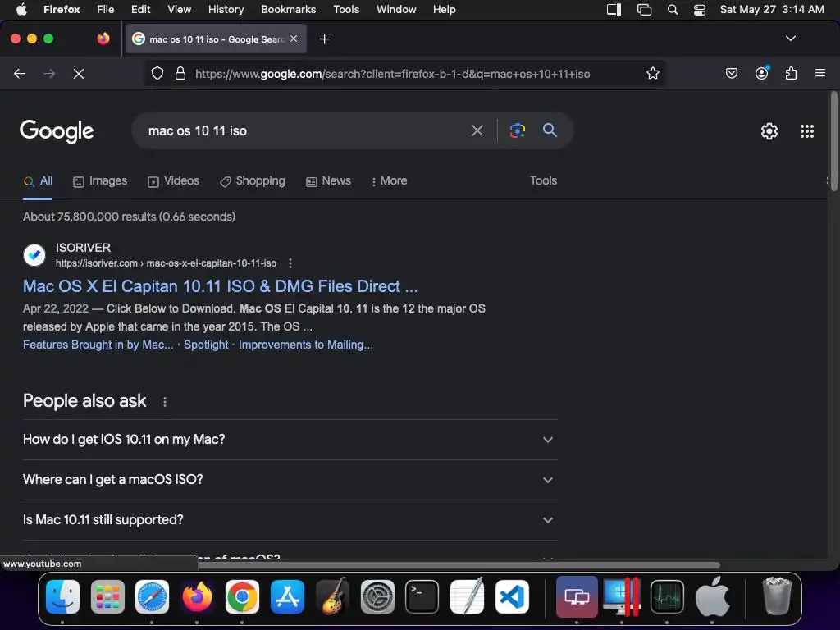Close the Google Search tab
This screenshot has height=630, width=840.
tap(294, 39)
